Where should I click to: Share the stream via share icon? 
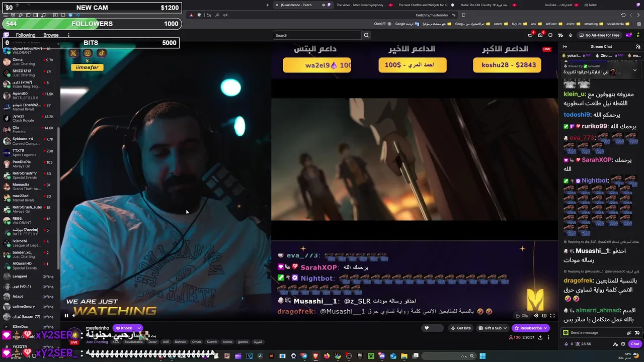tap(540, 337)
